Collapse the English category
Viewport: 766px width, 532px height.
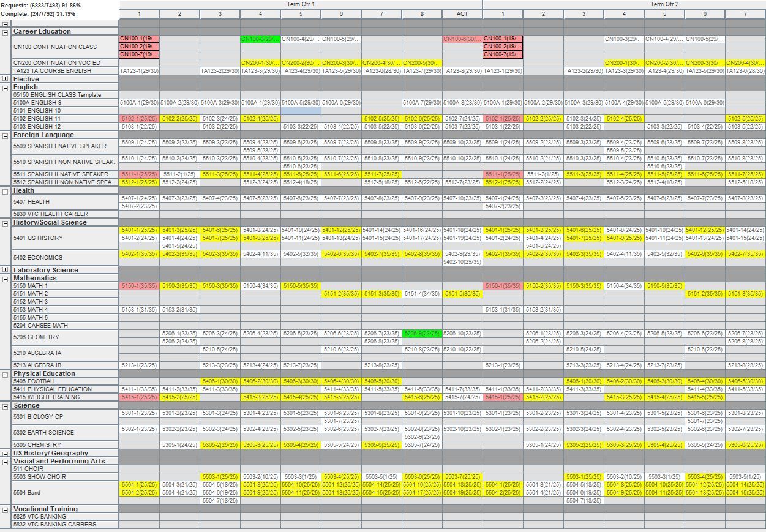click(6, 87)
